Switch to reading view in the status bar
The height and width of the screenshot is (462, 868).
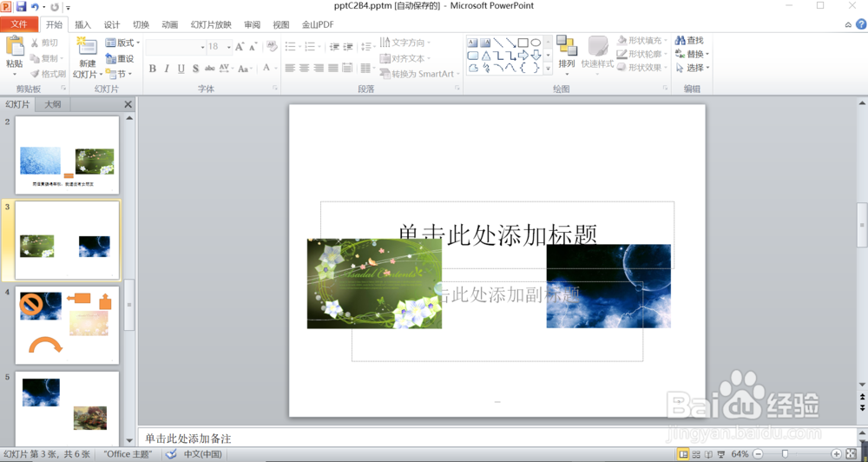708,454
